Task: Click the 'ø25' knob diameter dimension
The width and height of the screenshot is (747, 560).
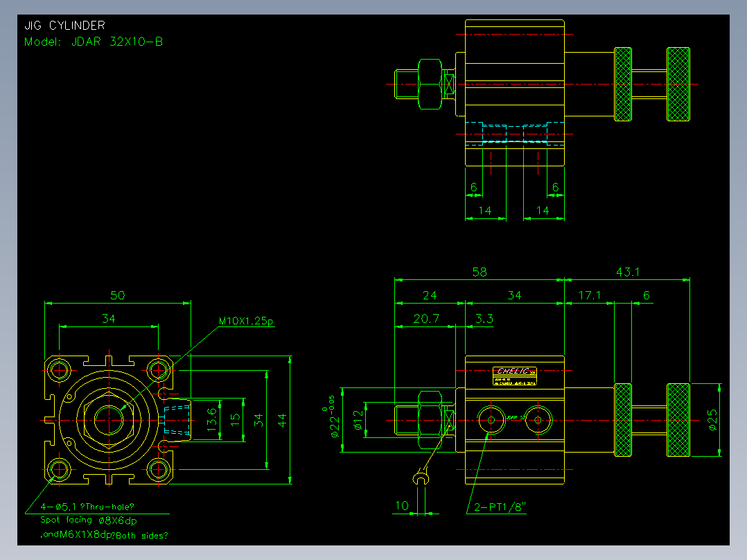Action: pyautogui.click(x=712, y=420)
